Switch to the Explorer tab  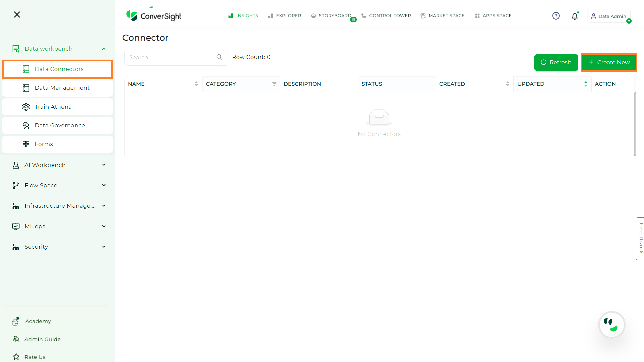click(285, 16)
